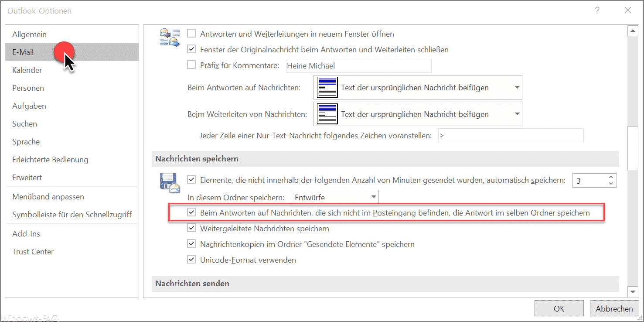Open the Add-Ins category
Screen dimensions: 644x322
[72, 233]
